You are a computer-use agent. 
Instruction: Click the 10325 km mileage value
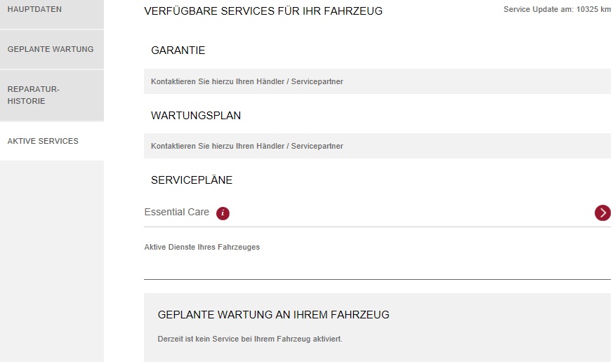tap(594, 10)
